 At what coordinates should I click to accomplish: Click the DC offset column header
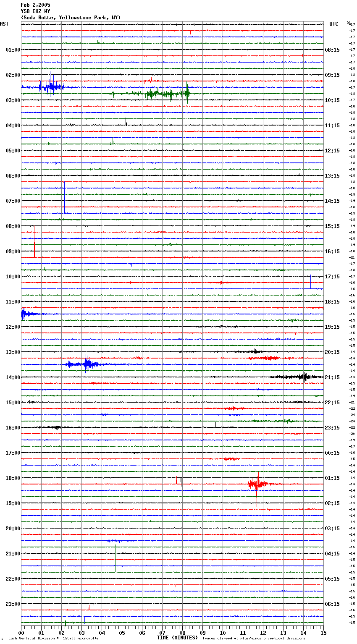[x=349, y=23]
